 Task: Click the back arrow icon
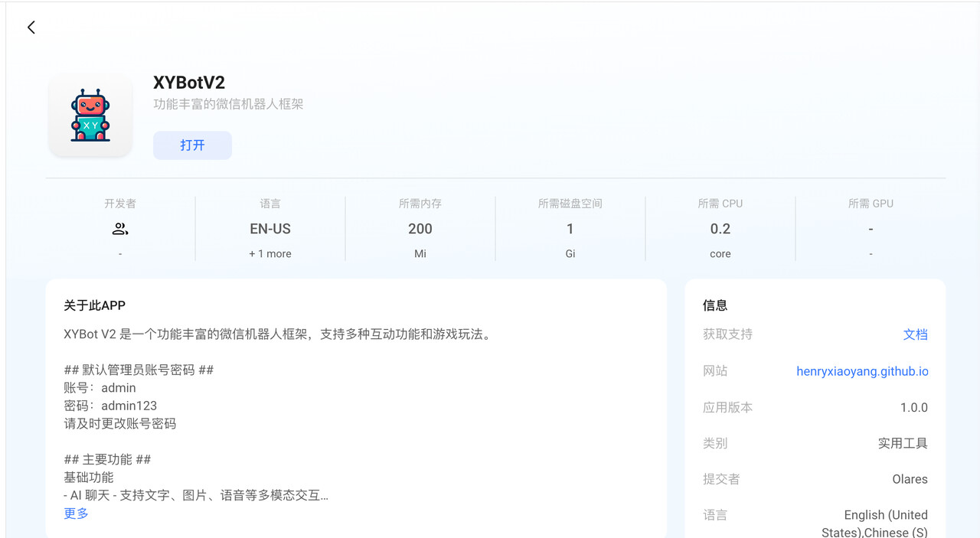pos(31,28)
